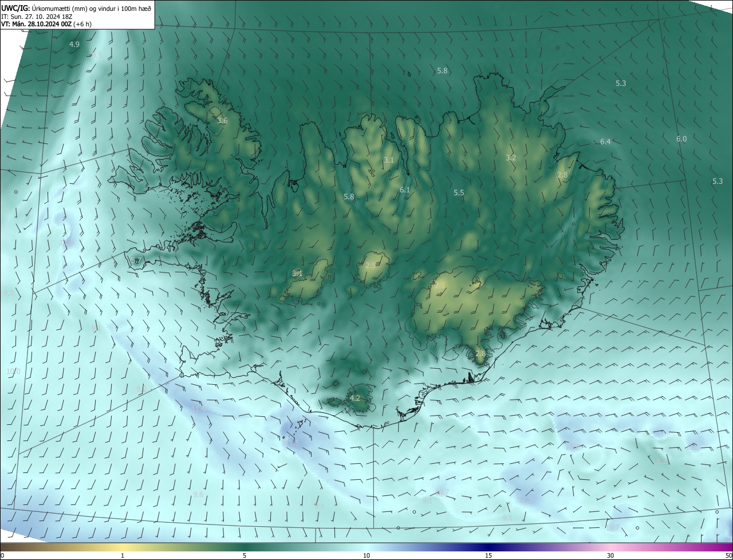Click the 4.2 value near the south coast

355,398
